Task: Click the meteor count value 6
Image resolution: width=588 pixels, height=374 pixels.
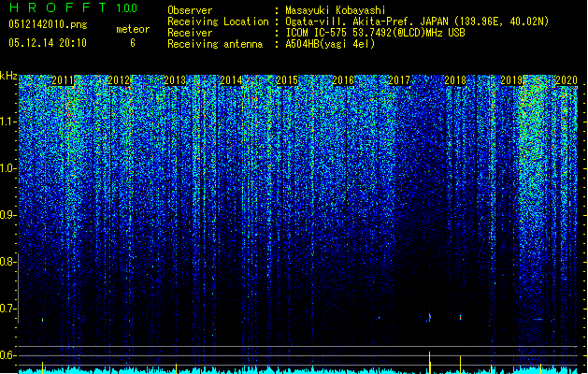Action: coord(133,43)
